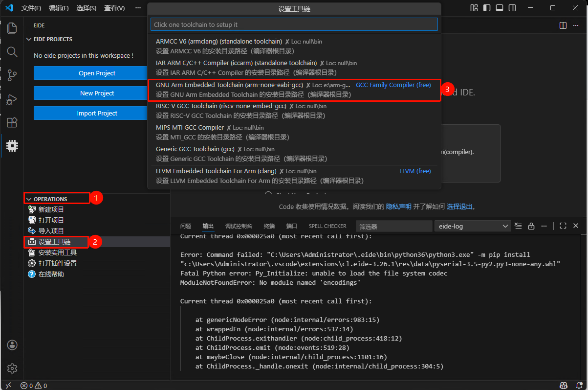Image resolution: width=588 pixels, height=390 pixels.
Task: Open the 编辑(E) menu
Action: pos(59,8)
